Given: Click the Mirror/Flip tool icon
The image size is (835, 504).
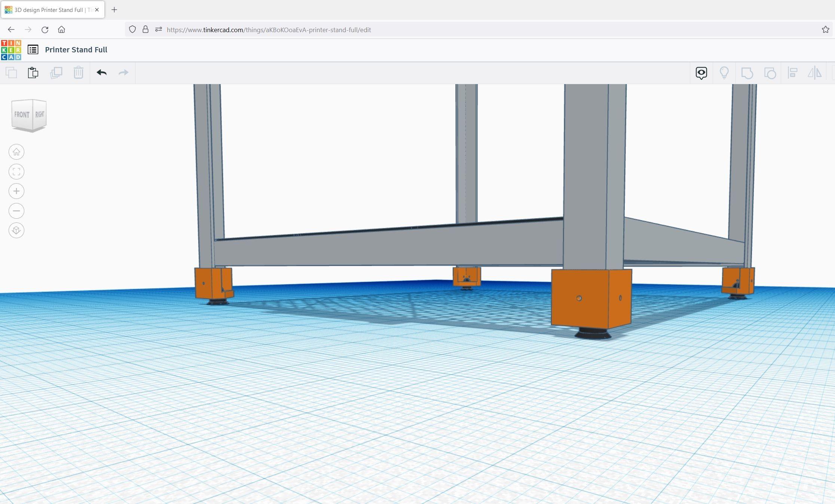Looking at the screenshot, I should tap(814, 73).
